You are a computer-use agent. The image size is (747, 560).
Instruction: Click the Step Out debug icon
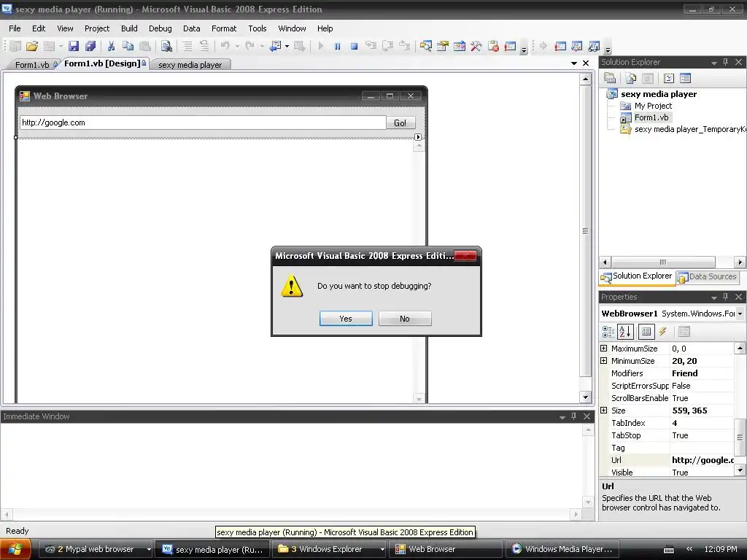[x=405, y=46]
